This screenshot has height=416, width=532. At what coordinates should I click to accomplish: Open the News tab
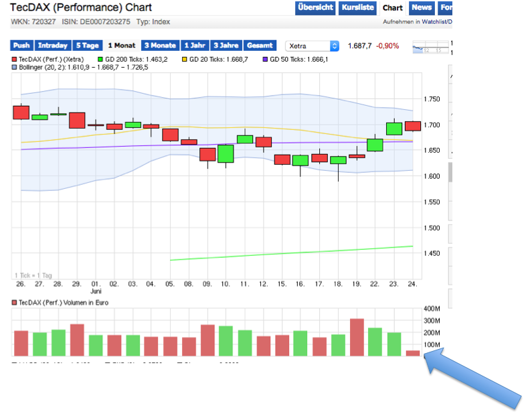422,8
